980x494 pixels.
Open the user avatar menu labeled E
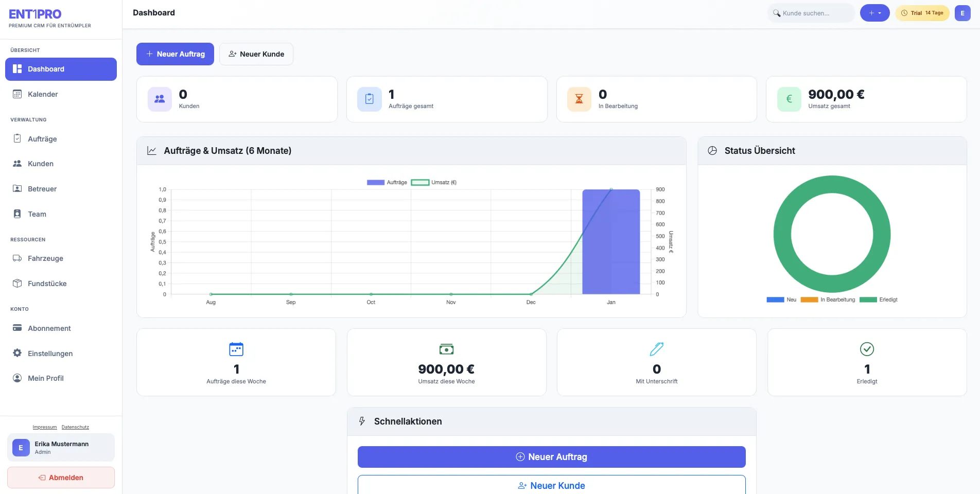tap(962, 13)
